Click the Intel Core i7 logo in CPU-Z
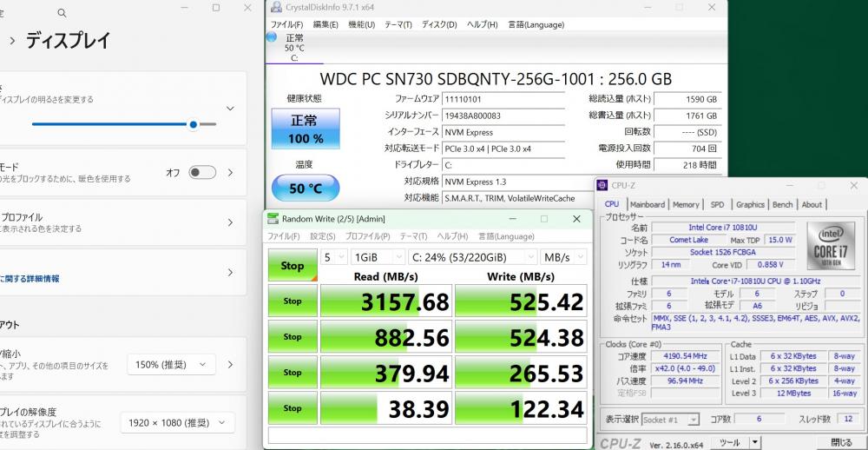The image size is (868, 450). coord(831,245)
